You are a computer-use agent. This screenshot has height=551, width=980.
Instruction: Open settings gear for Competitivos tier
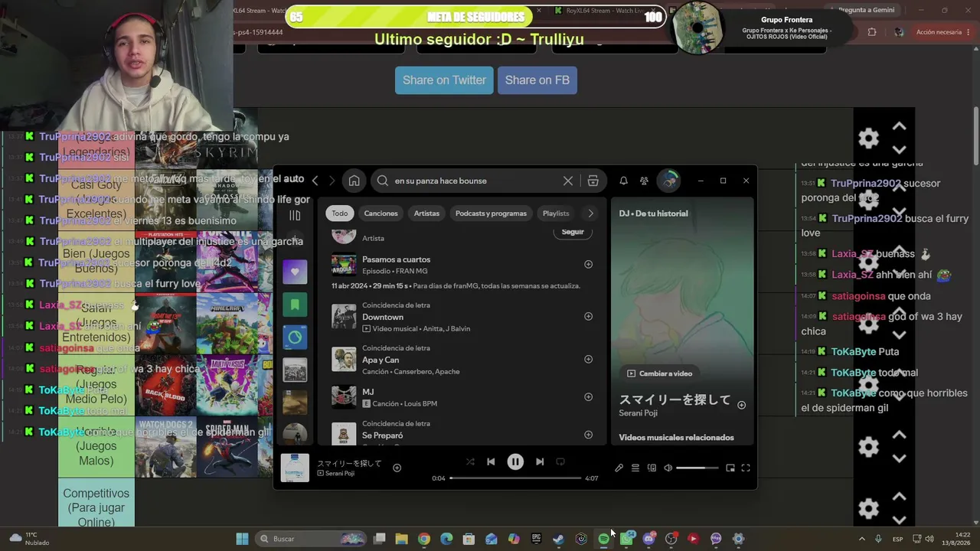click(x=868, y=509)
